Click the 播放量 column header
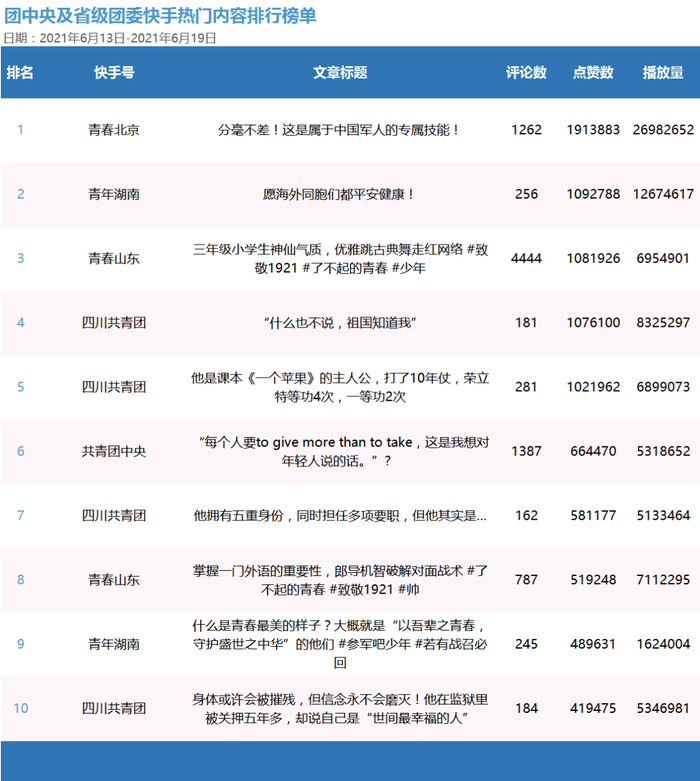Image resolution: width=700 pixels, height=781 pixels. click(x=663, y=73)
